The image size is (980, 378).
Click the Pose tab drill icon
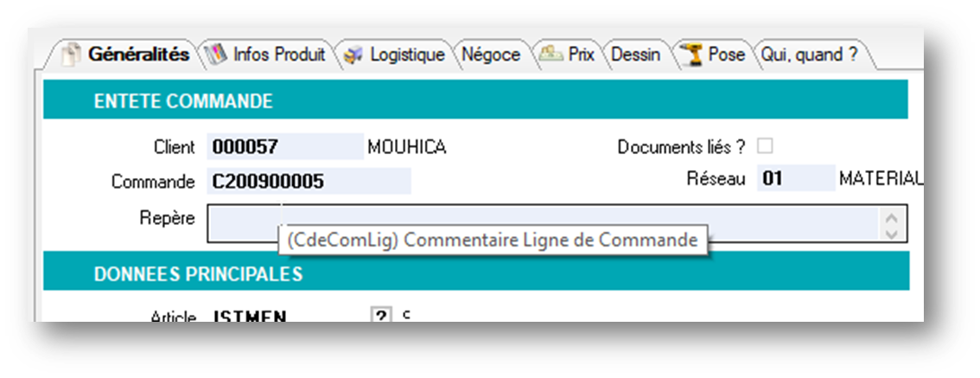pos(690,54)
